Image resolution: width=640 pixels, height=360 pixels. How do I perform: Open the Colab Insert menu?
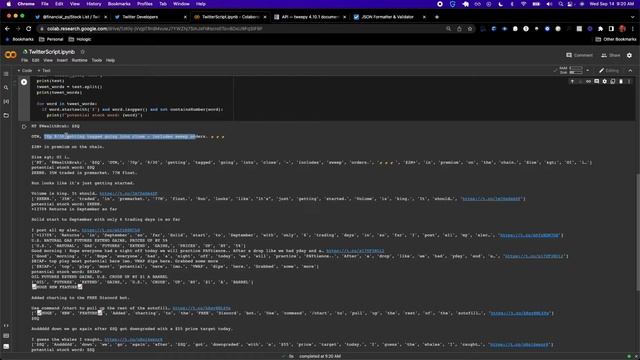pyautogui.click(x=62, y=60)
